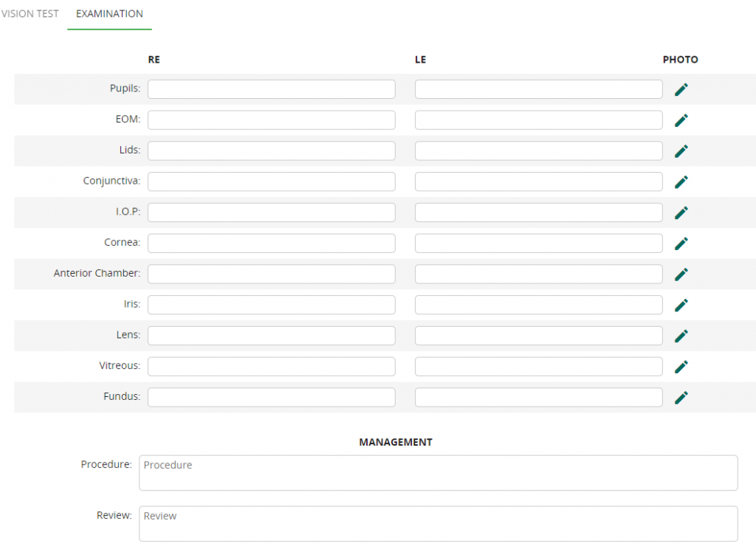Click the I.O.P row pencil icon
The height and width of the screenshot is (546, 756).
[x=681, y=212]
